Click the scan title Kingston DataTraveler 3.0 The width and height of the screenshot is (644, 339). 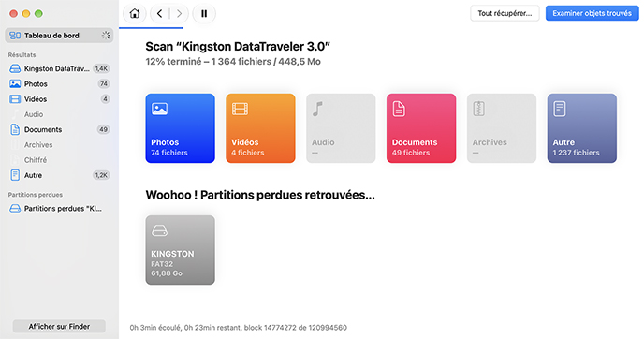tap(238, 47)
